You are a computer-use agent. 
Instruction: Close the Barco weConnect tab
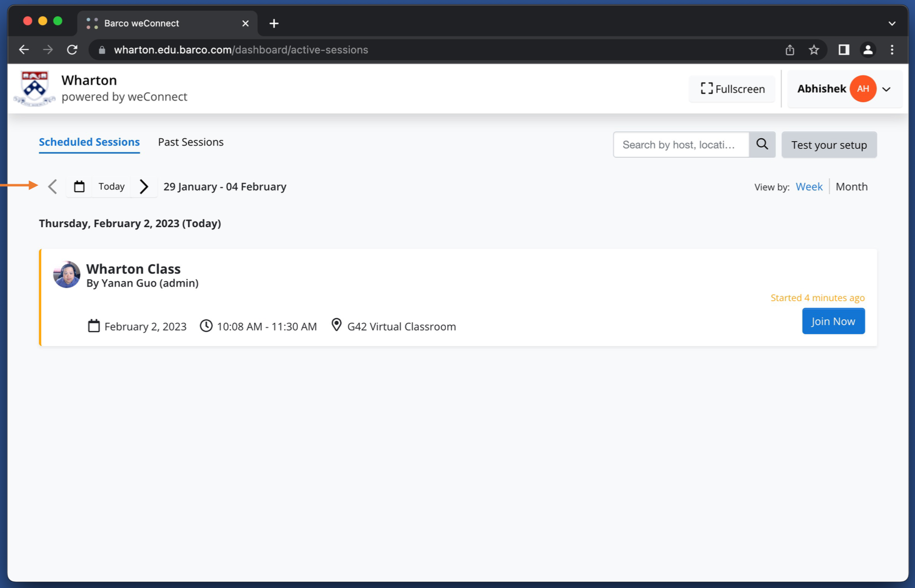coord(245,23)
